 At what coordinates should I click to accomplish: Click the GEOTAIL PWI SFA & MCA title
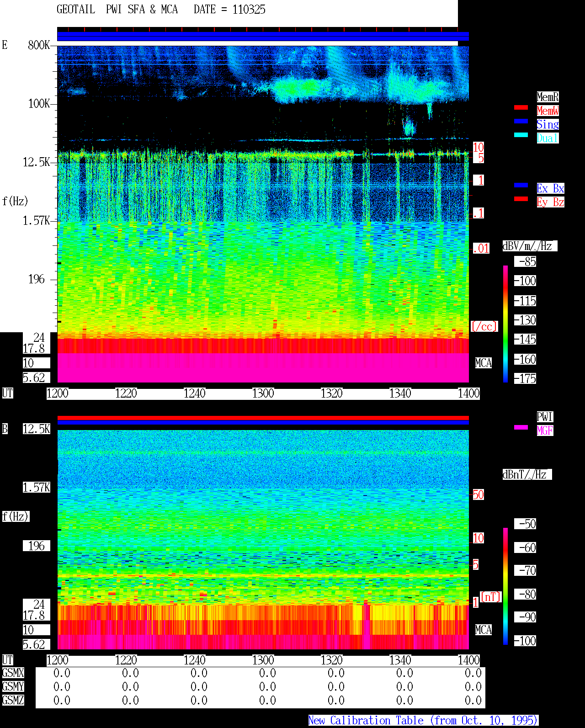[x=117, y=10]
